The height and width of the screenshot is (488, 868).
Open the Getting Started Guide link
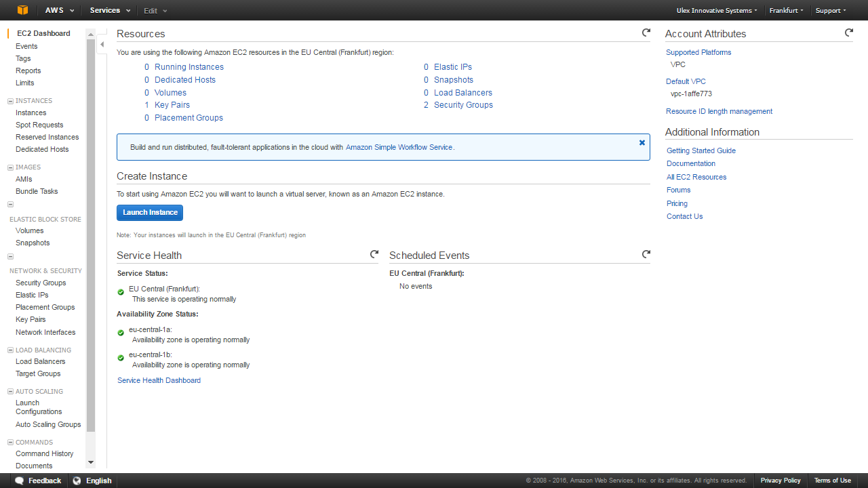[701, 150]
